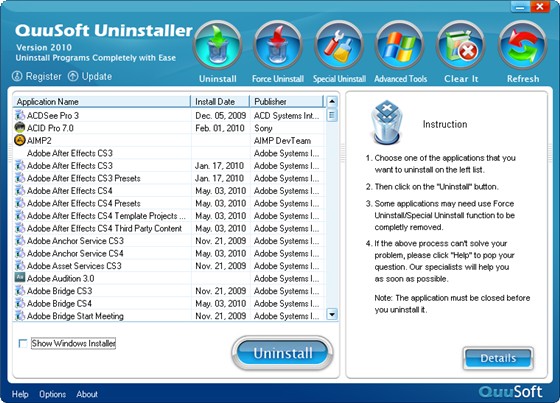
Task: Click the Uninstall trash can toolbar icon
Action: [218, 45]
